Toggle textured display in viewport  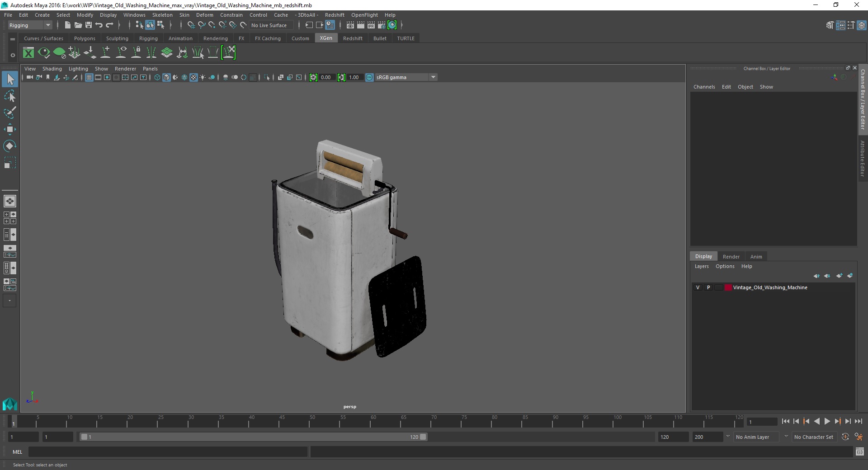pos(193,77)
